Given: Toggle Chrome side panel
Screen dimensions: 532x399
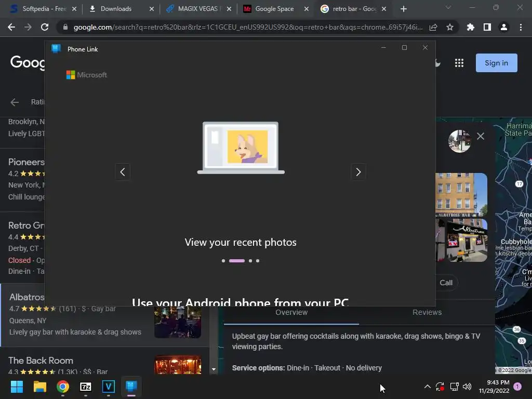Looking at the screenshot, I should (x=487, y=27).
